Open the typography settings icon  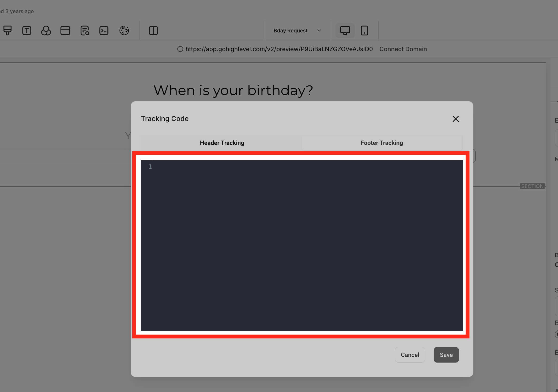point(27,30)
